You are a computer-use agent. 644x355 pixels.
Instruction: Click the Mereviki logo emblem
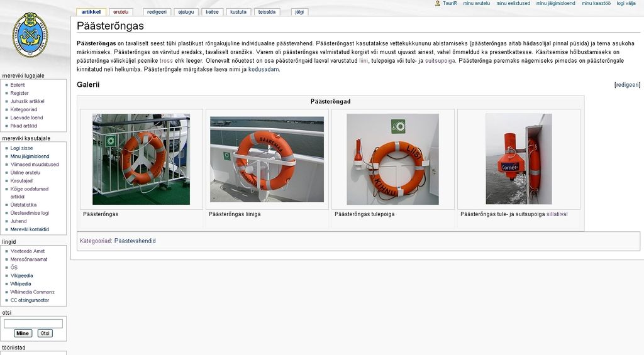click(30, 35)
